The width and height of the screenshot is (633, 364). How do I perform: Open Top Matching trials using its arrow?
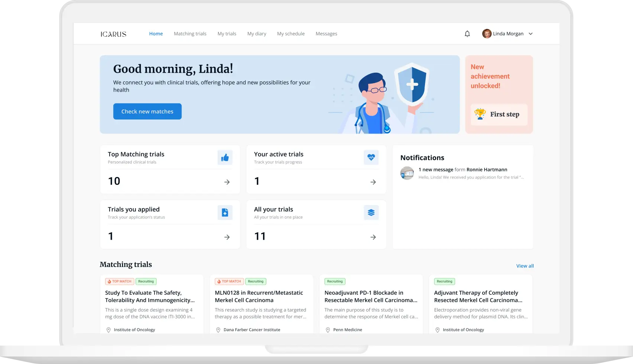pos(227,182)
